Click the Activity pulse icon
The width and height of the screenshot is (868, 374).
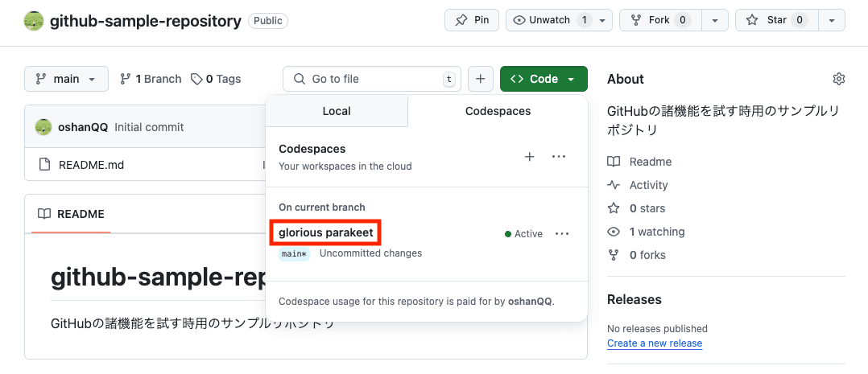tap(614, 185)
